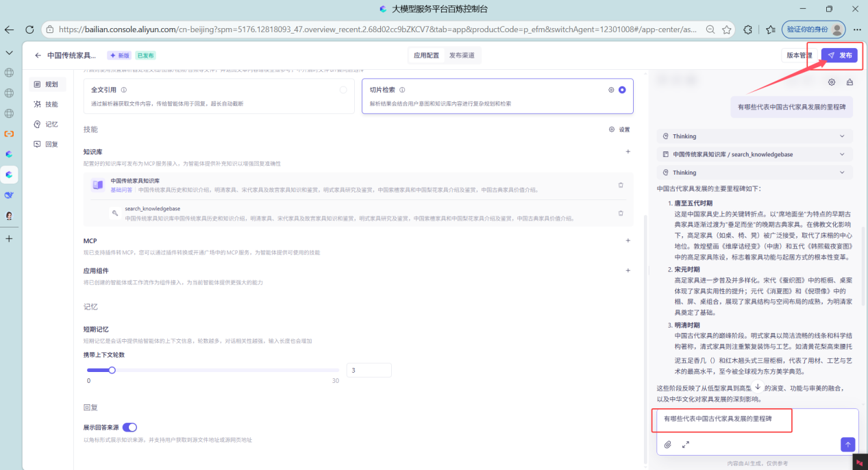Select the 切片检索 radio option

click(x=622, y=90)
